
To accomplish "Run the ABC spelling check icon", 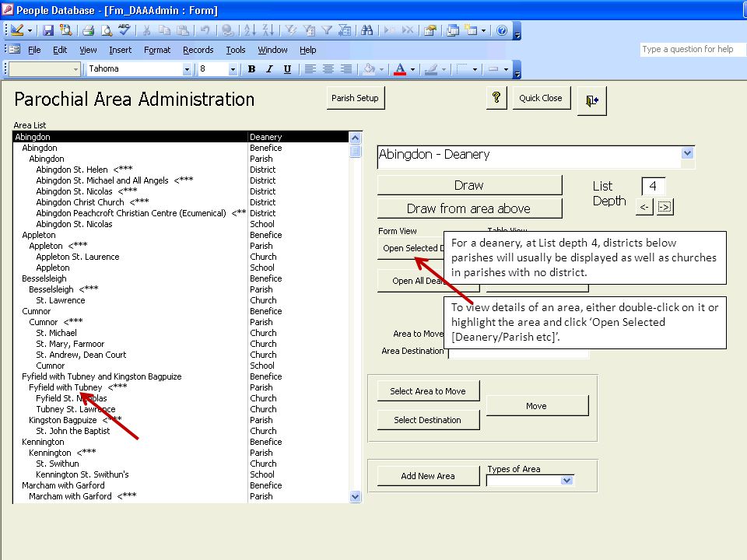I will [124, 30].
